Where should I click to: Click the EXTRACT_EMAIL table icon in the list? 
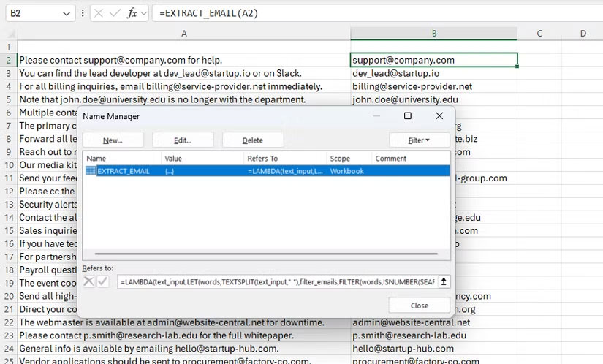[x=91, y=170]
